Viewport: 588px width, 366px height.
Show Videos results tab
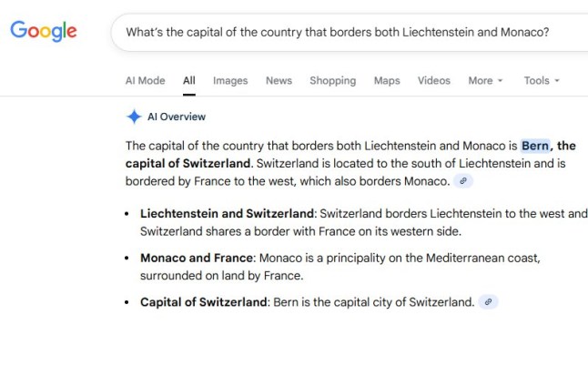(434, 80)
